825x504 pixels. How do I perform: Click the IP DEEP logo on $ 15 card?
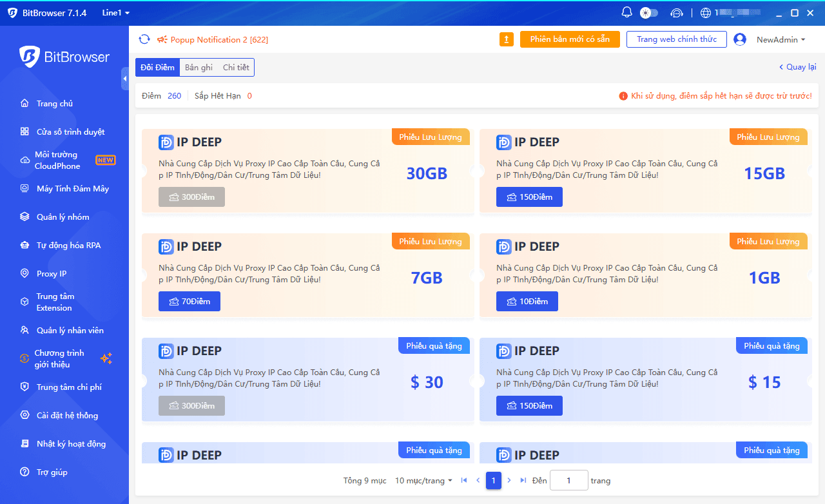tap(504, 351)
